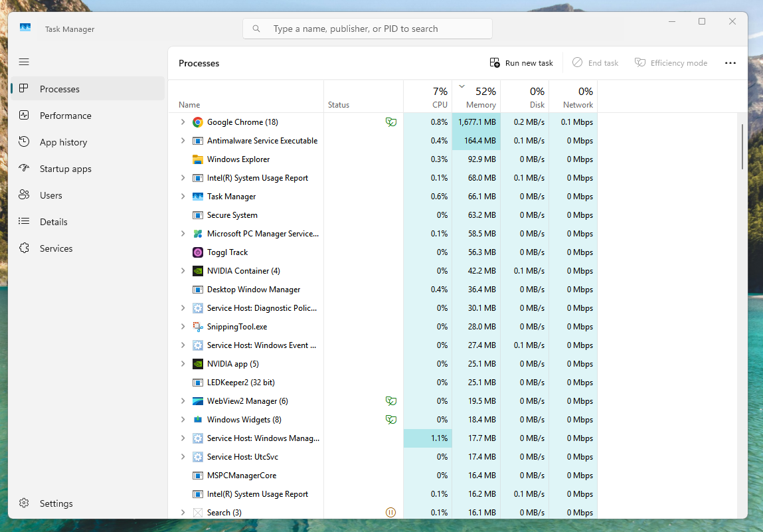Click the WebView2 Manager icon
The height and width of the screenshot is (532, 763).
(x=198, y=401)
